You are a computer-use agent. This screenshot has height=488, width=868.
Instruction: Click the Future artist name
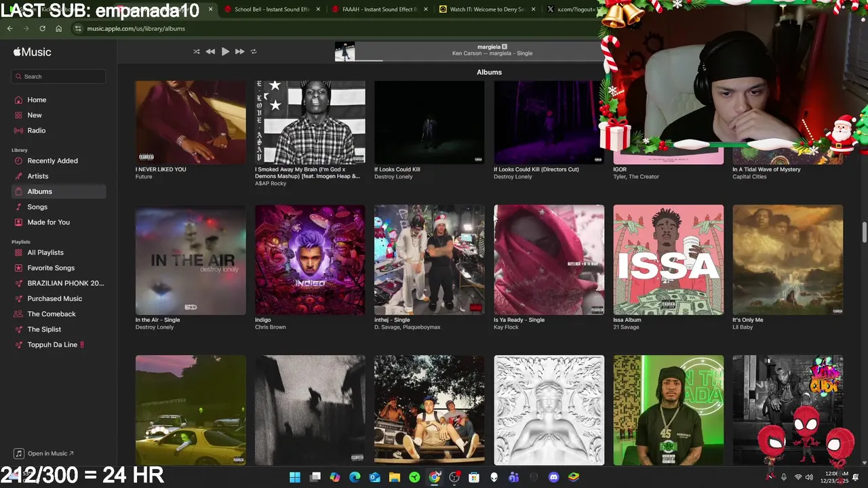click(144, 177)
